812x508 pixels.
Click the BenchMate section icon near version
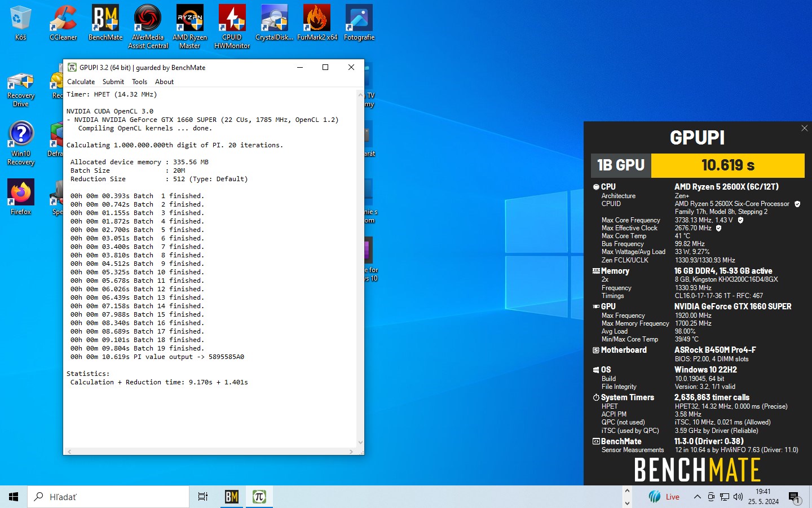596,441
